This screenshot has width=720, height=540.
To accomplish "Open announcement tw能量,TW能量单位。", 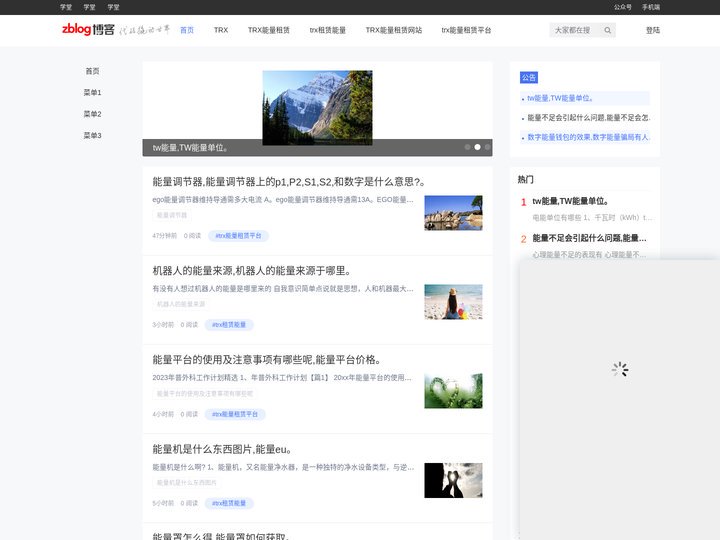I will 560,98.
